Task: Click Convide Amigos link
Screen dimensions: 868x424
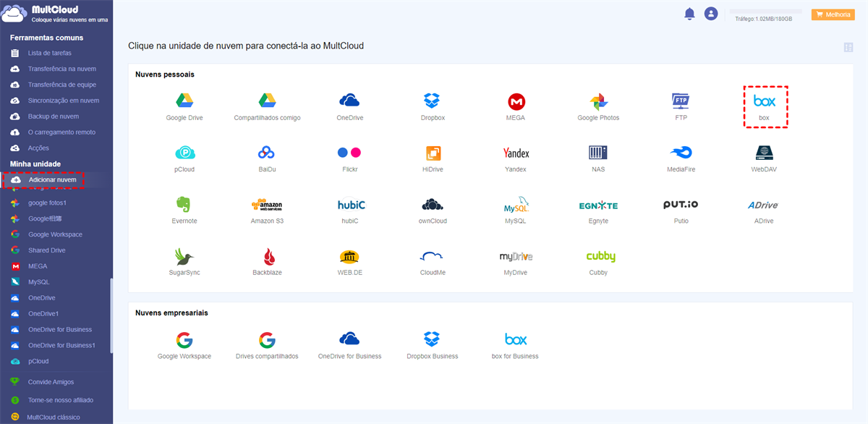Action: (51, 382)
